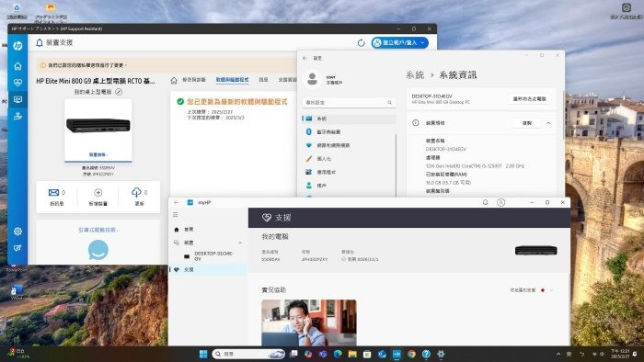The height and width of the screenshot is (362, 644).
Task: Click the add device plus icon
Action: [98, 192]
